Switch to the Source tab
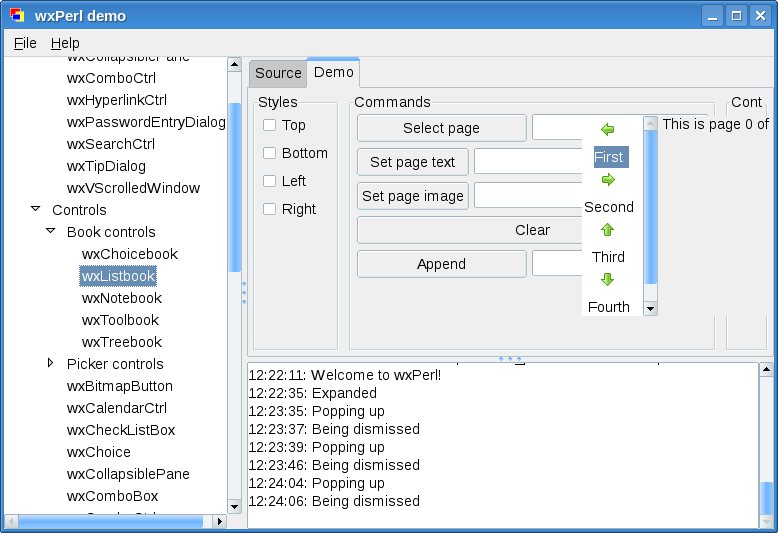 pyautogui.click(x=278, y=73)
